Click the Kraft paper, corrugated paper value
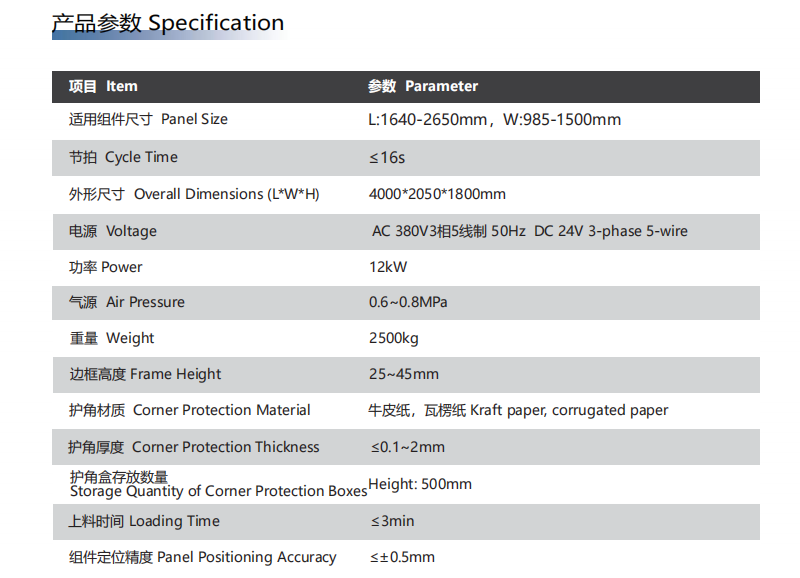 (518, 410)
